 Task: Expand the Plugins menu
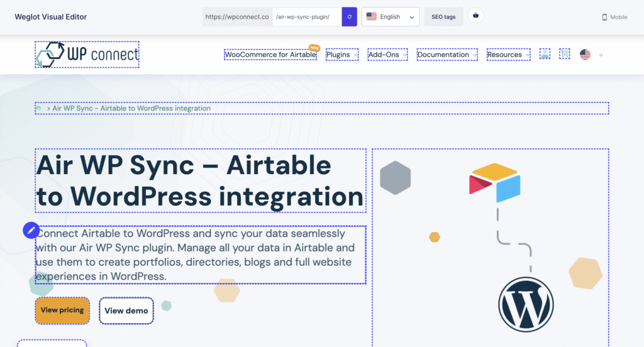[x=341, y=55]
